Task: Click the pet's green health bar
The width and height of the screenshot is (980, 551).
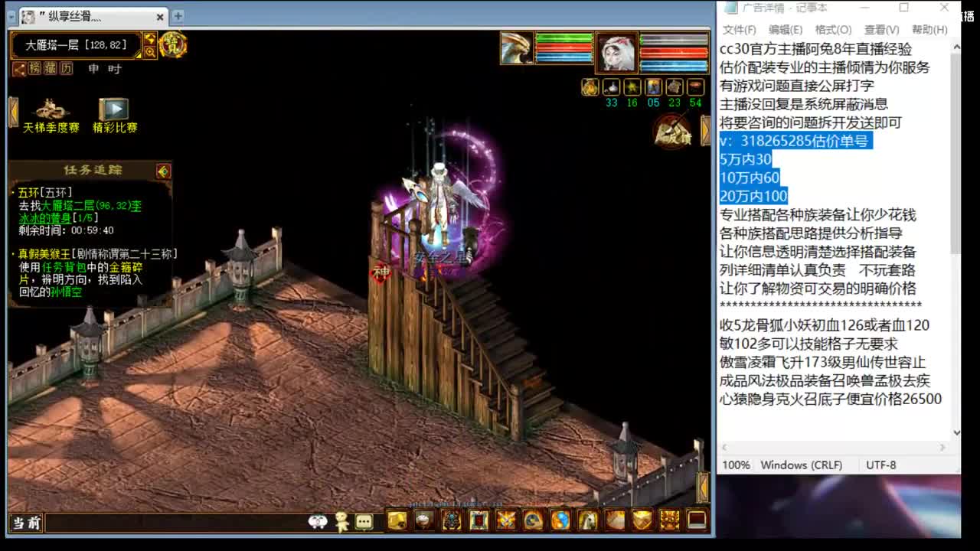Action: 564,37
